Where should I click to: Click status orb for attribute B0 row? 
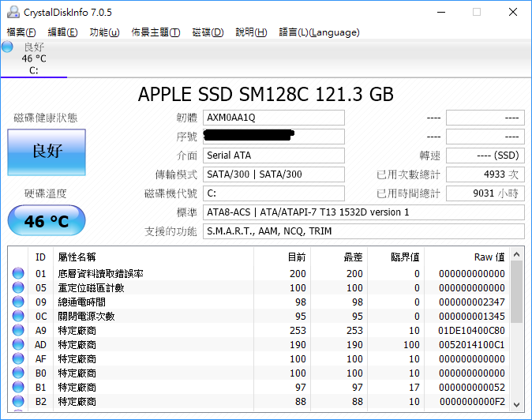point(18,373)
